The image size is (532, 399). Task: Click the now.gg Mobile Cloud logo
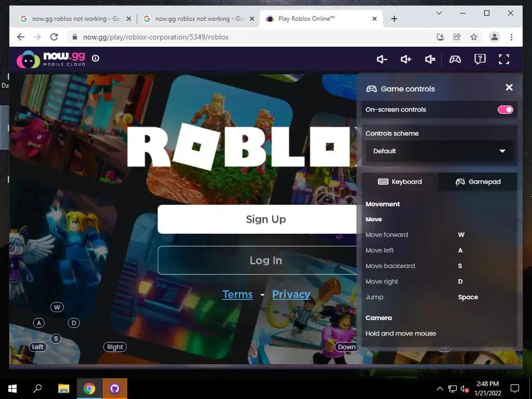click(x=51, y=59)
